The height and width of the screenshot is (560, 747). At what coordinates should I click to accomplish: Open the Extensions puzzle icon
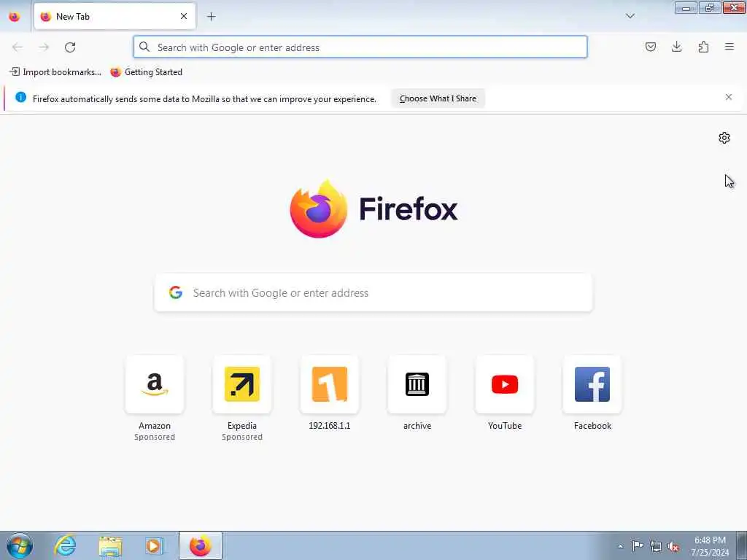[703, 47]
